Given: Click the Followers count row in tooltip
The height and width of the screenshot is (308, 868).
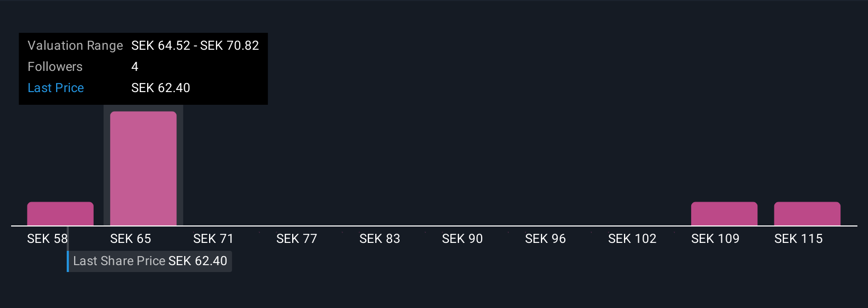Looking at the screenshot, I should pos(143,67).
